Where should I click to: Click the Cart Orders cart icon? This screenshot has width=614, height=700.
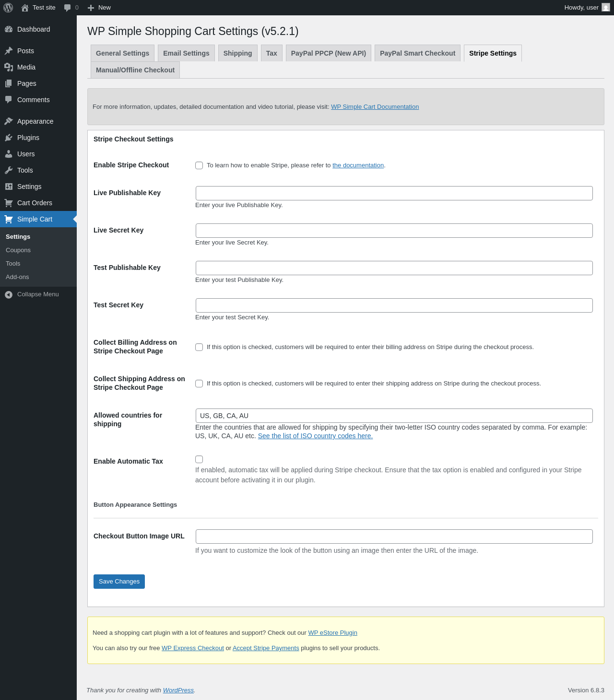coord(9,203)
